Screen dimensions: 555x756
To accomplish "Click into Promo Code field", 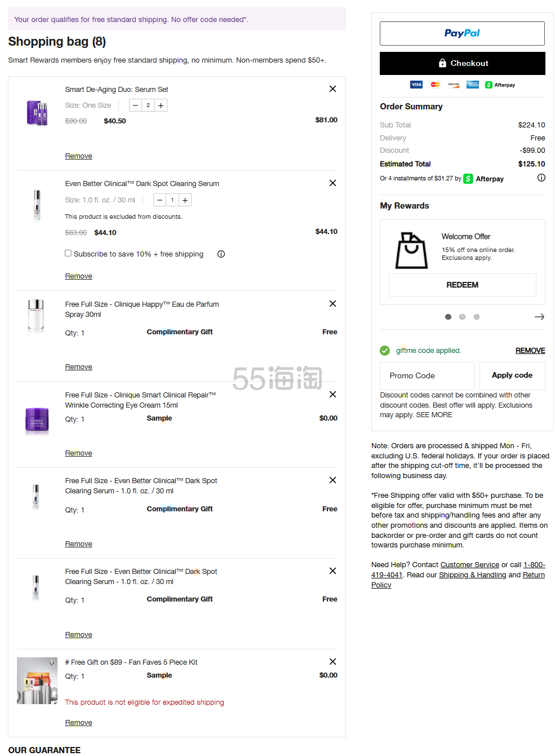I will click(x=427, y=376).
